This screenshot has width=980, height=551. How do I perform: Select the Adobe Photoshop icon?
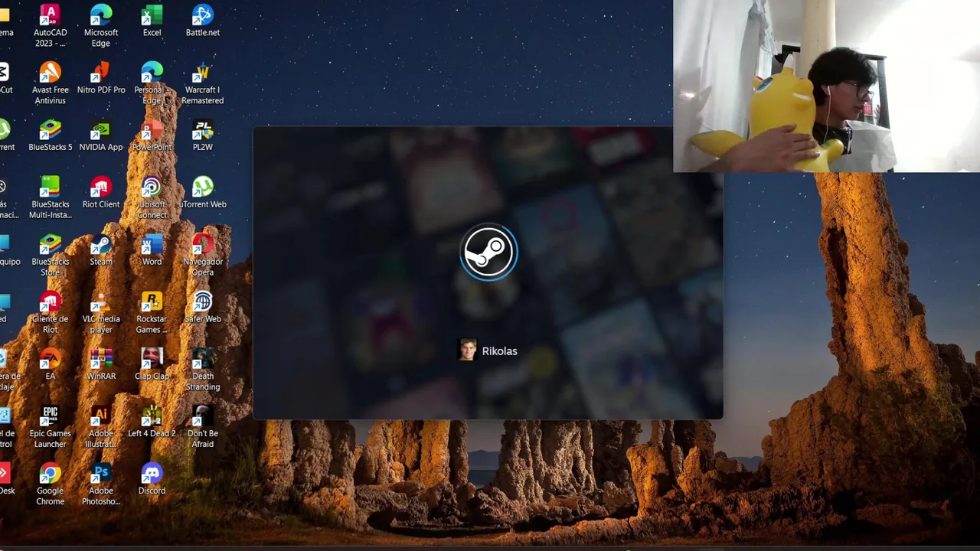pos(101,484)
